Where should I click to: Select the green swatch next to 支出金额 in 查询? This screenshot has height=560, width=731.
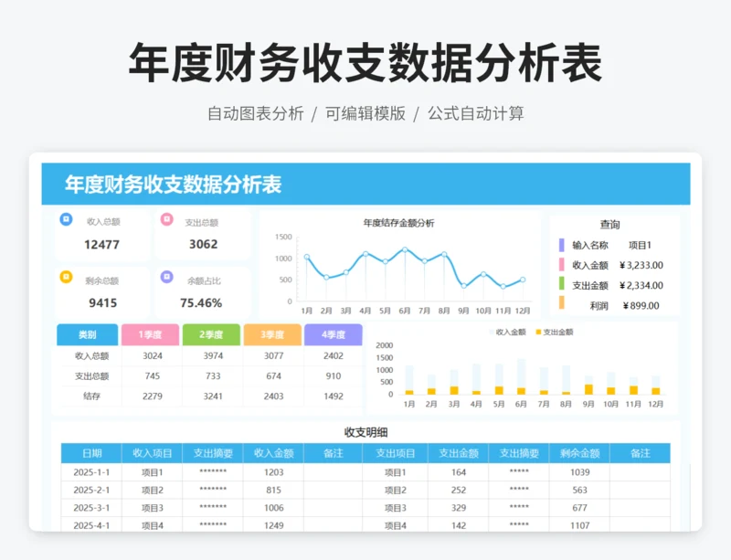pyautogui.click(x=561, y=284)
